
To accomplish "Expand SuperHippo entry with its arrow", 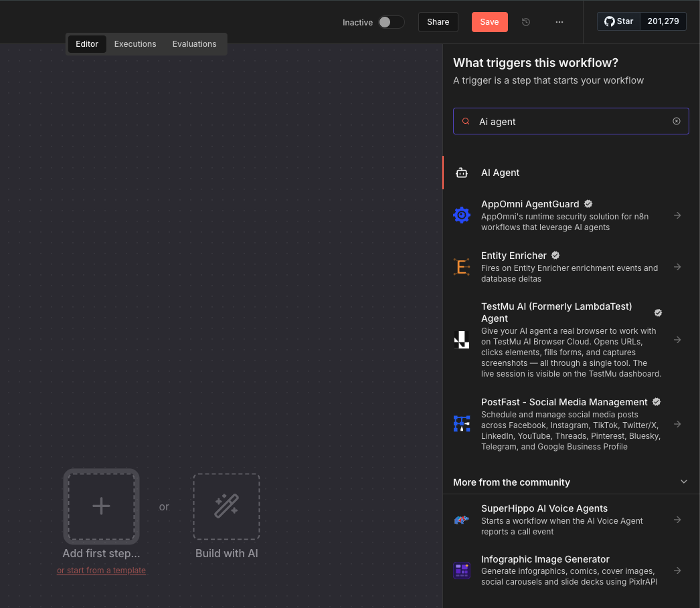I will 677,520.
